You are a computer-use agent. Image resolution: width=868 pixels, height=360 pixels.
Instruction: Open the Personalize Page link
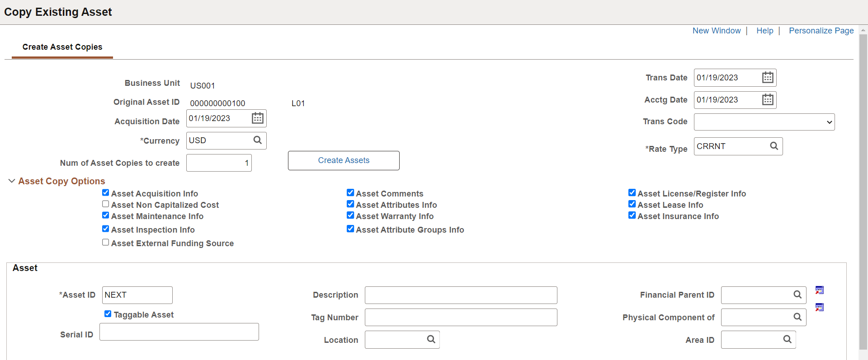coord(821,31)
